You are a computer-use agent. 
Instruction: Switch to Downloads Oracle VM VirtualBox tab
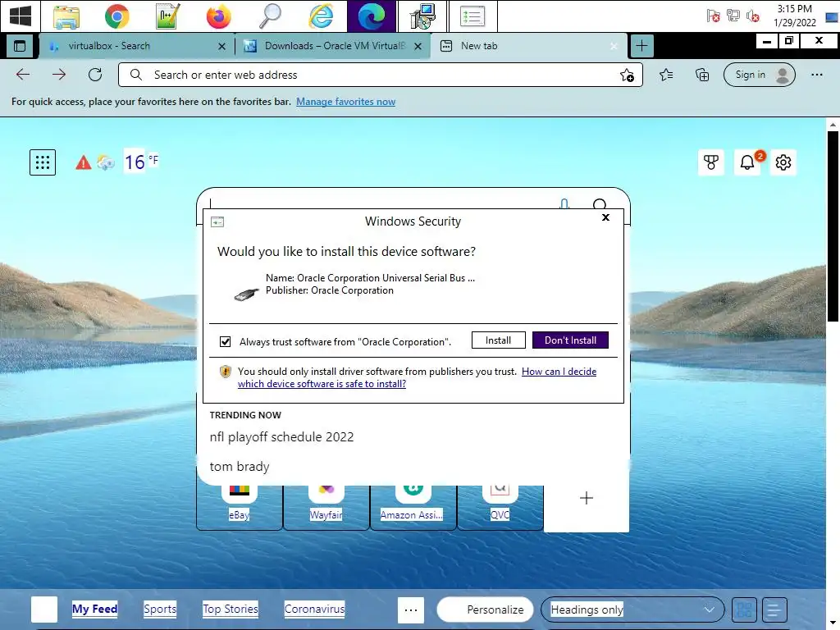[326, 46]
